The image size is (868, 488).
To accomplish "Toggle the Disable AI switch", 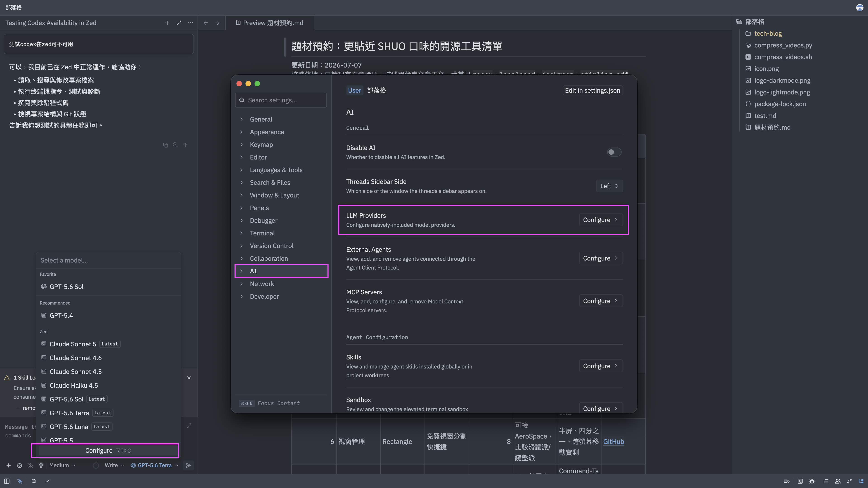I will [614, 152].
